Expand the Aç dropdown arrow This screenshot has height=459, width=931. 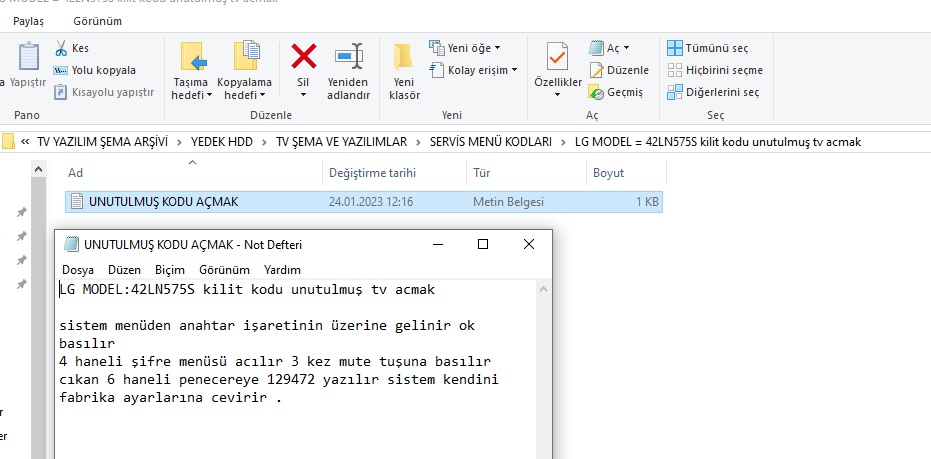click(626, 48)
